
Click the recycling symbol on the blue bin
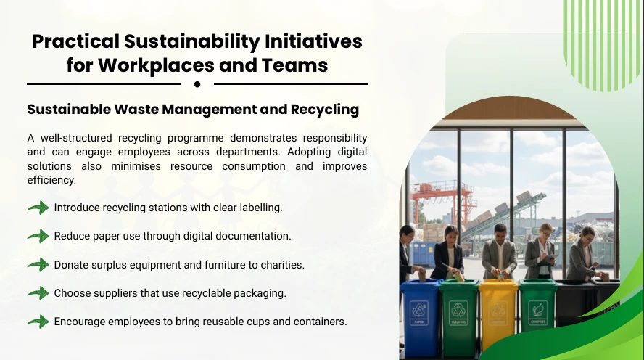pos(420,308)
